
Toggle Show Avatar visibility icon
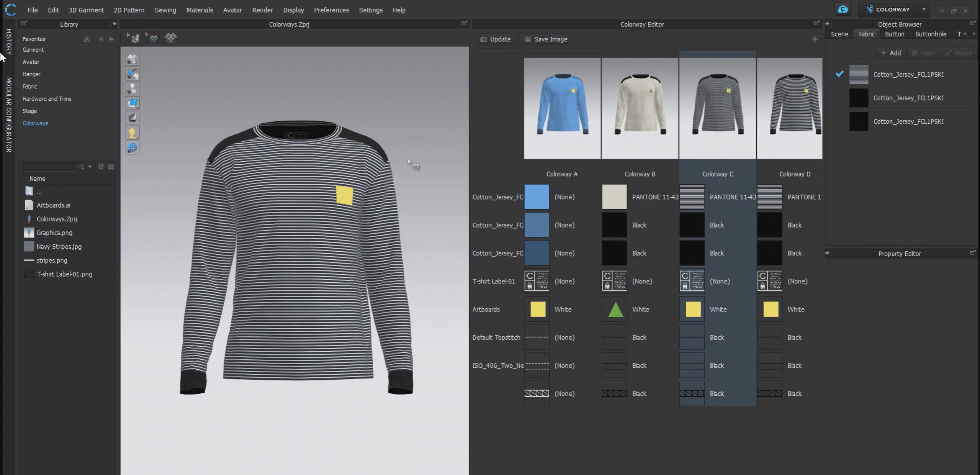click(x=133, y=88)
